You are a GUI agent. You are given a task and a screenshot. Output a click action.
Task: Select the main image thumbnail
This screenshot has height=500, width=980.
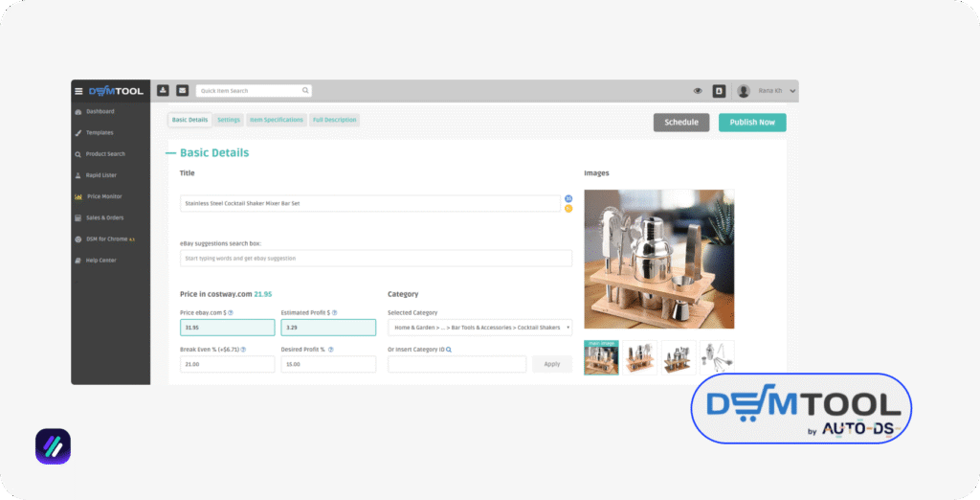tap(601, 357)
